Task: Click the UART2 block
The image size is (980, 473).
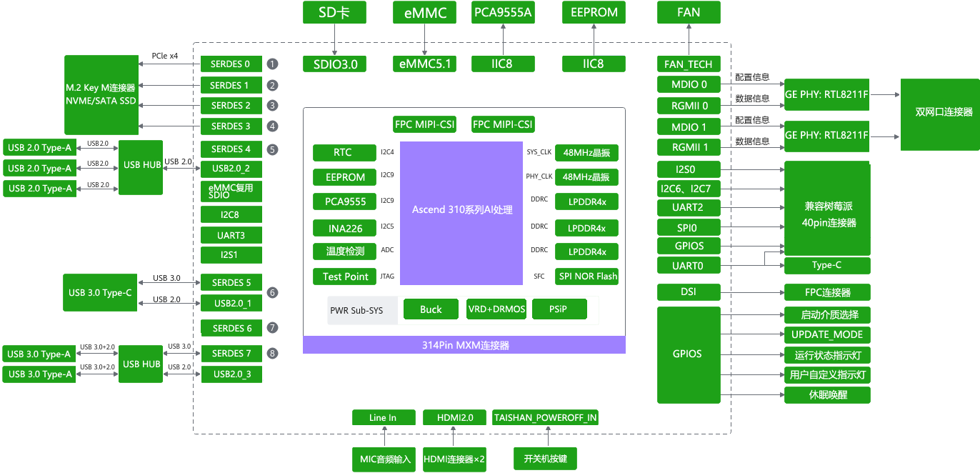Action: pos(689,208)
